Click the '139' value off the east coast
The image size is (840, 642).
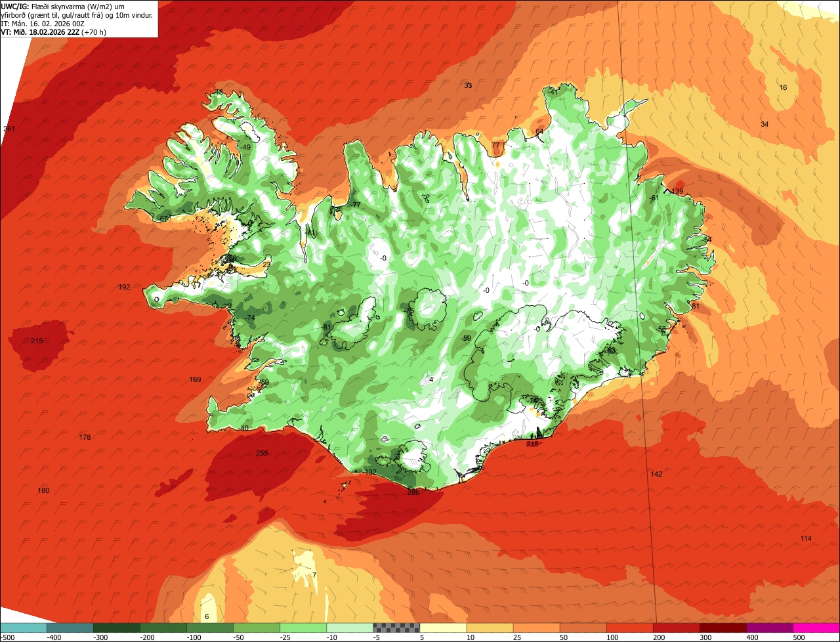pyautogui.click(x=678, y=191)
